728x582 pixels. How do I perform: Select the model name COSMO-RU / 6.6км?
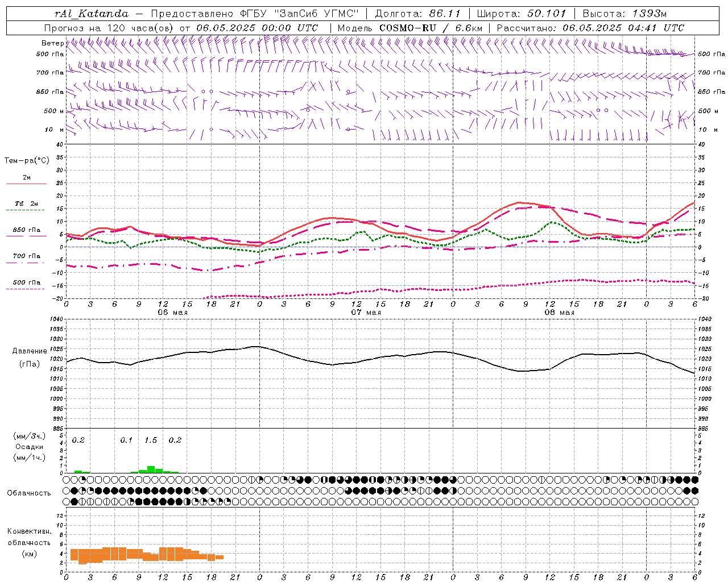pyautogui.click(x=431, y=28)
